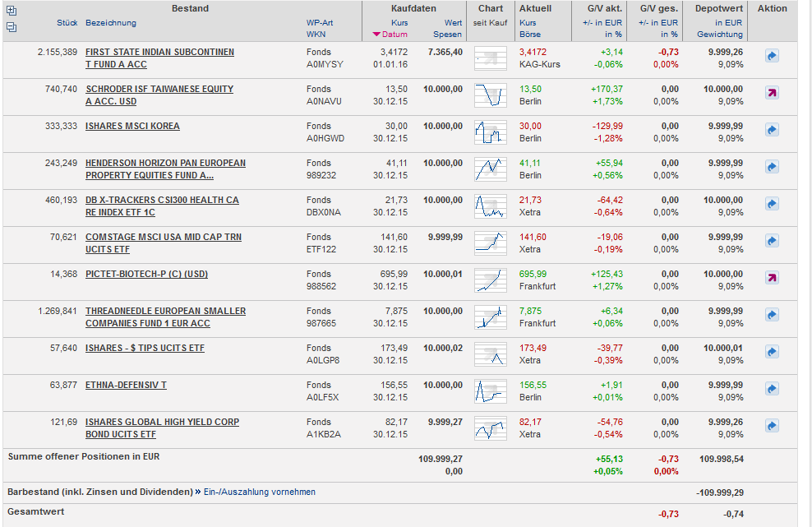Expand all positions with the plus icon
Viewport: 812px width, 527px height.
(x=11, y=11)
